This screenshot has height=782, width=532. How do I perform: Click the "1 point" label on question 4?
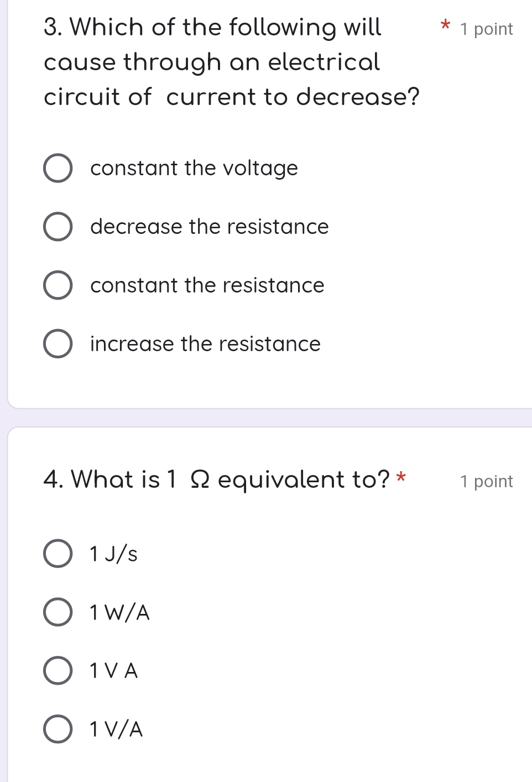pos(486,481)
